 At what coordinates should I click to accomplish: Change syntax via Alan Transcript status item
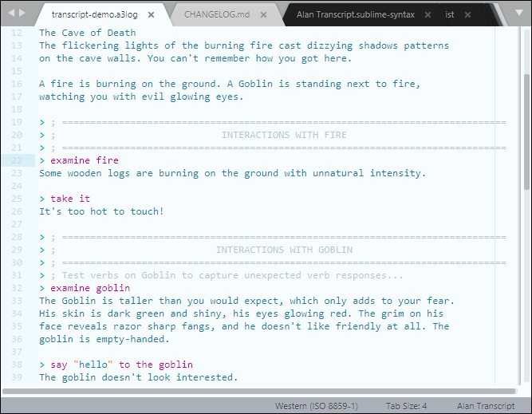tap(486, 406)
